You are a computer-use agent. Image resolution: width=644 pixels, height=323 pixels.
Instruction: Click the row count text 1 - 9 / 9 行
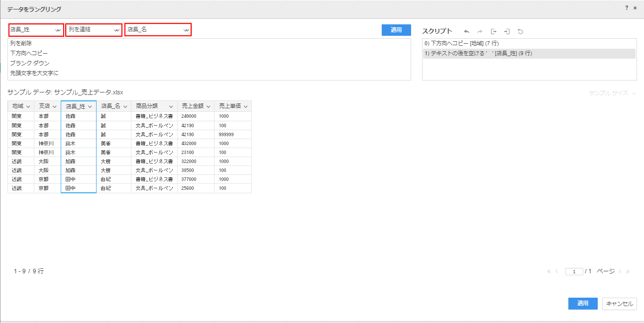coord(29,271)
